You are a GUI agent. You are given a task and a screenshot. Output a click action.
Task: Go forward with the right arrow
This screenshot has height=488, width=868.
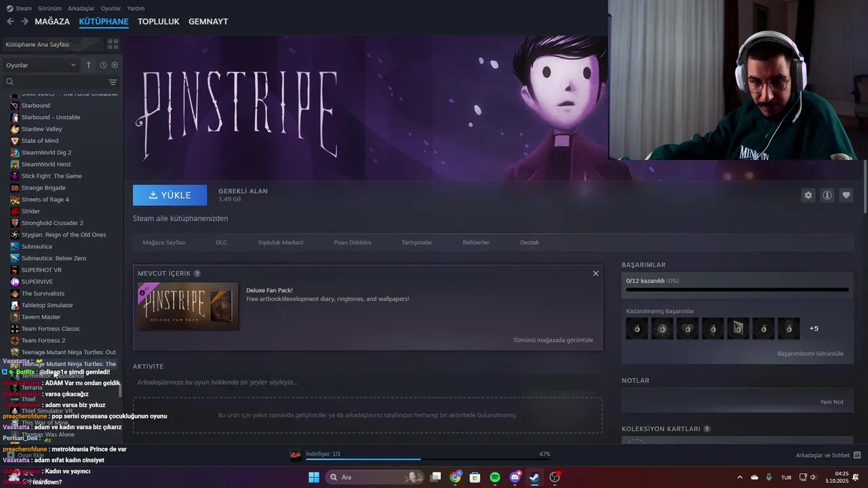point(24,22)
